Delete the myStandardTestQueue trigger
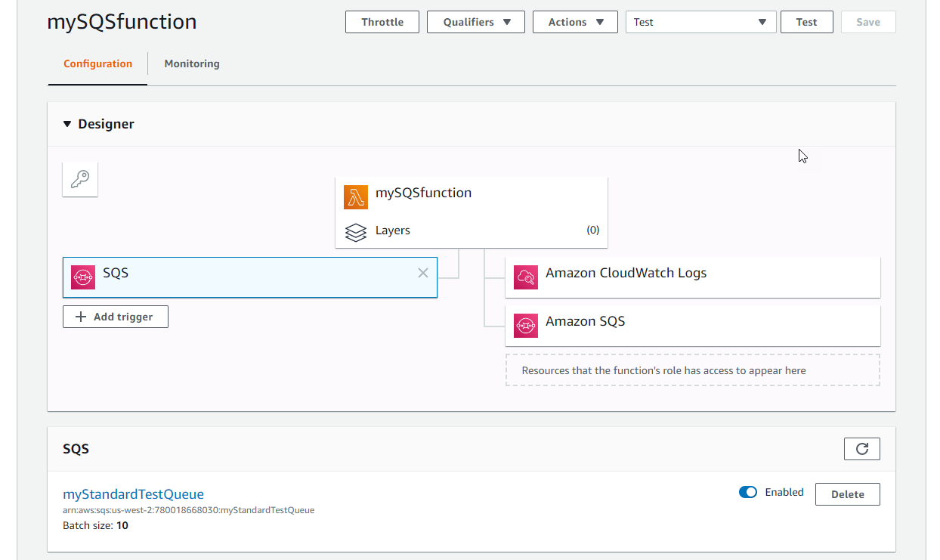The height and width of the screenshot is (560, 940). (x=847, y=494)
